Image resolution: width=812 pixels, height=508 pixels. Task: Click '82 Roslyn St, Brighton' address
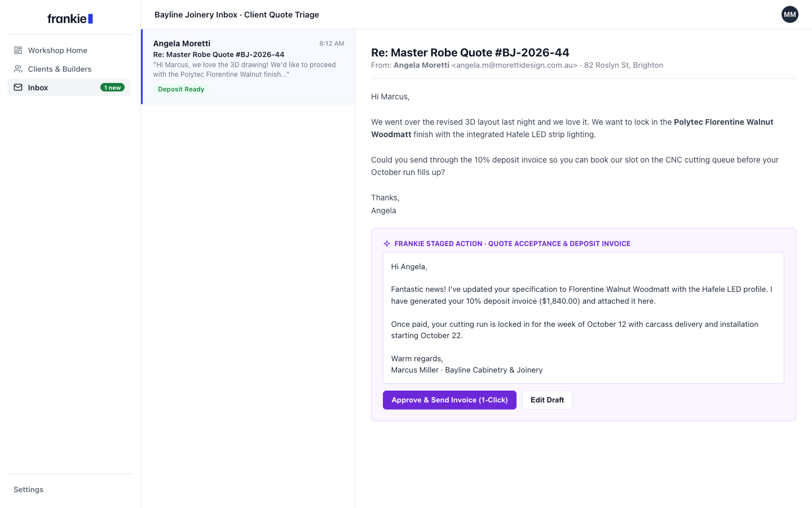(624, 65)
